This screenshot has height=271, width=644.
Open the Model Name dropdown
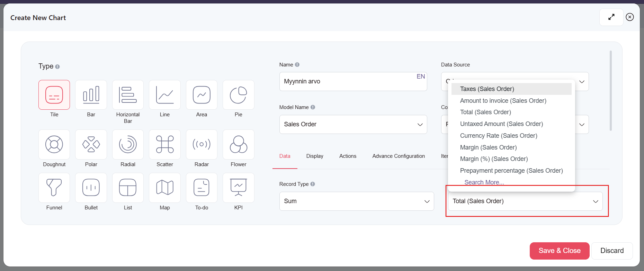click(353, 124)
